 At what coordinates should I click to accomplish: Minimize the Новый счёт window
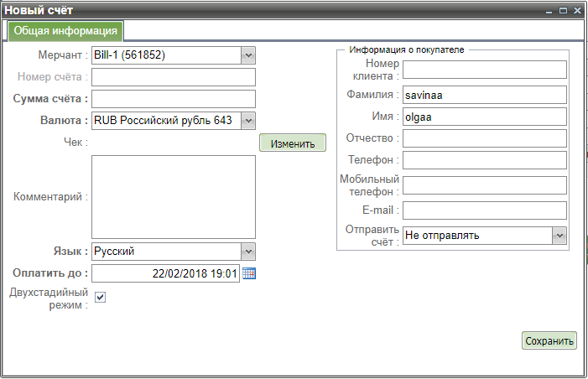click(549, 10)
